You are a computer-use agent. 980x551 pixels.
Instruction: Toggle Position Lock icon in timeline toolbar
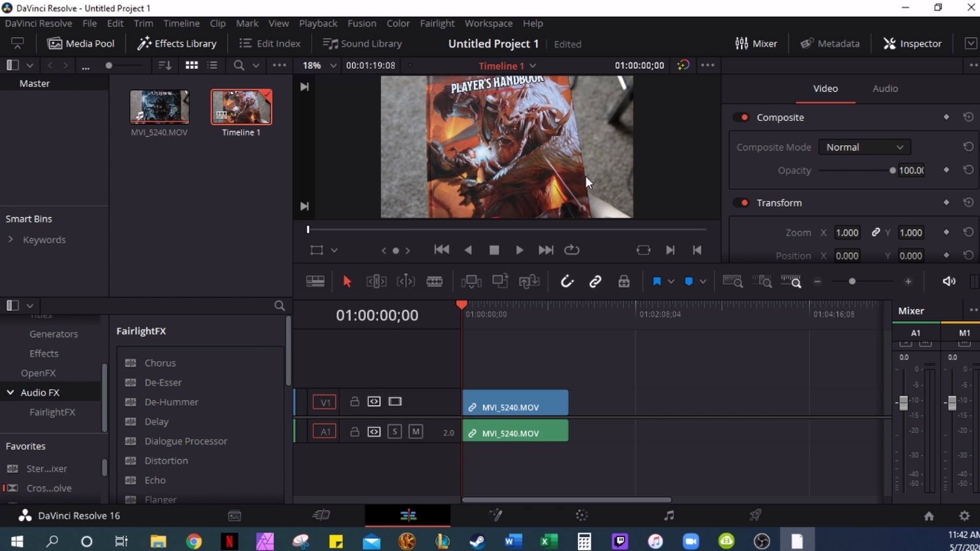624,282
